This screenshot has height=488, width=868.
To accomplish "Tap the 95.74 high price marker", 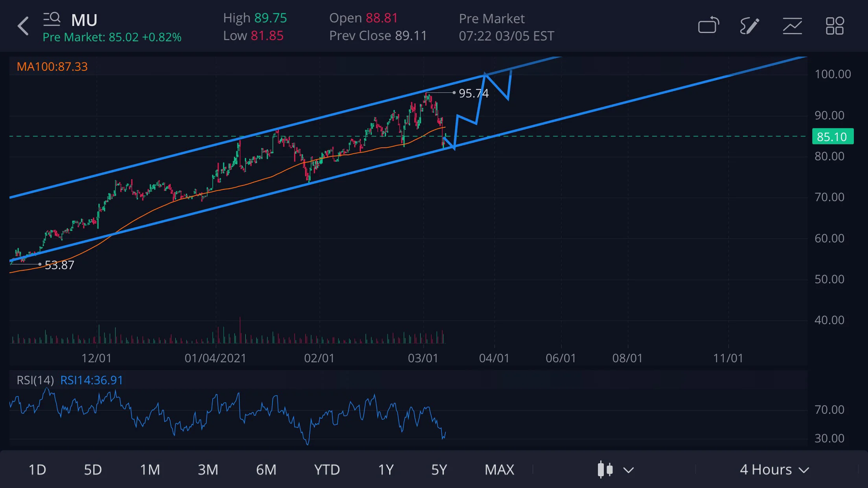I will click(473, 93).
